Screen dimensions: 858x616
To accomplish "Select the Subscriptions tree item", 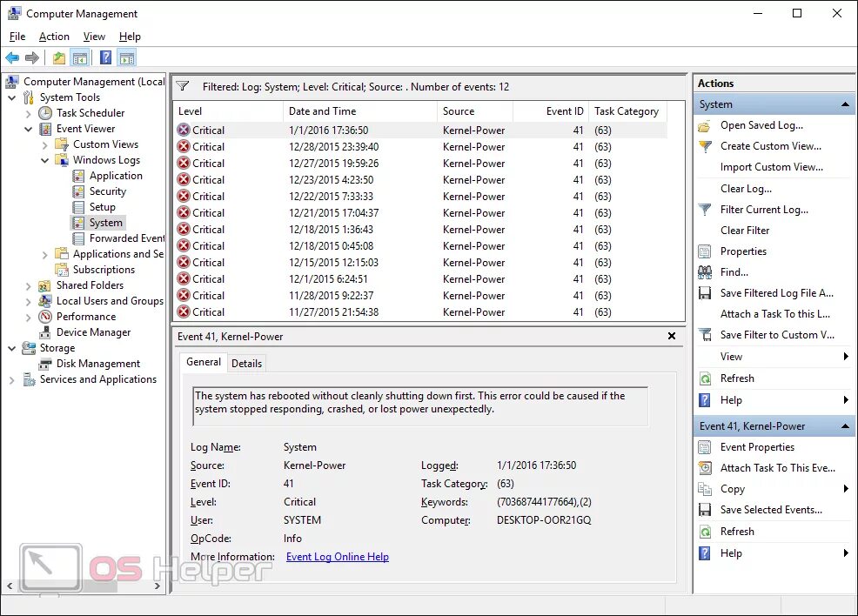I will (x=104, y=270).
